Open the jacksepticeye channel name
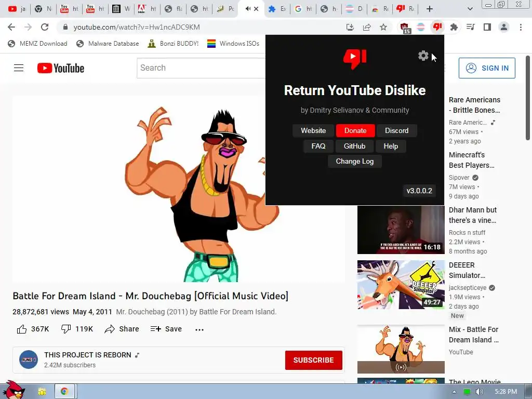This screenshot has width=532, height=399. (468, 287)
